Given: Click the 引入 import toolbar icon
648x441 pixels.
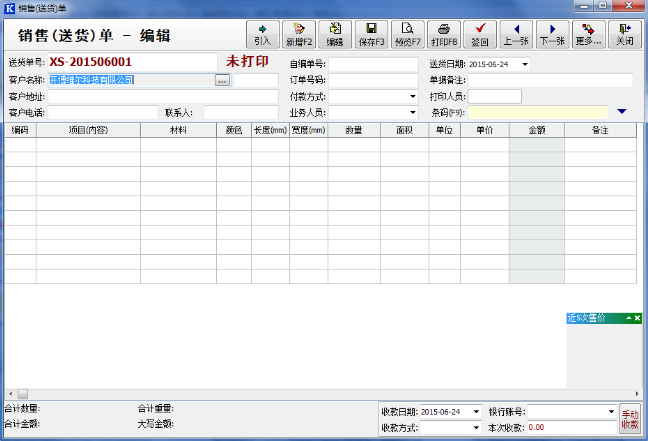Looking at the screenshot, I should 262,35.
